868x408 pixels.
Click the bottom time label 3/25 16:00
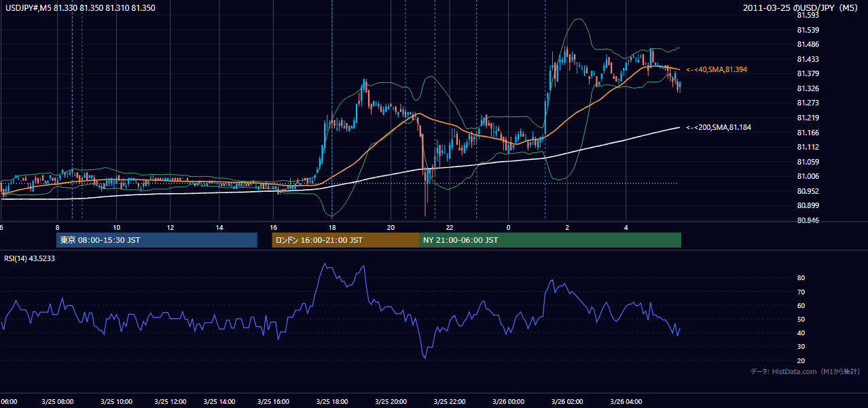pos(273,401)
